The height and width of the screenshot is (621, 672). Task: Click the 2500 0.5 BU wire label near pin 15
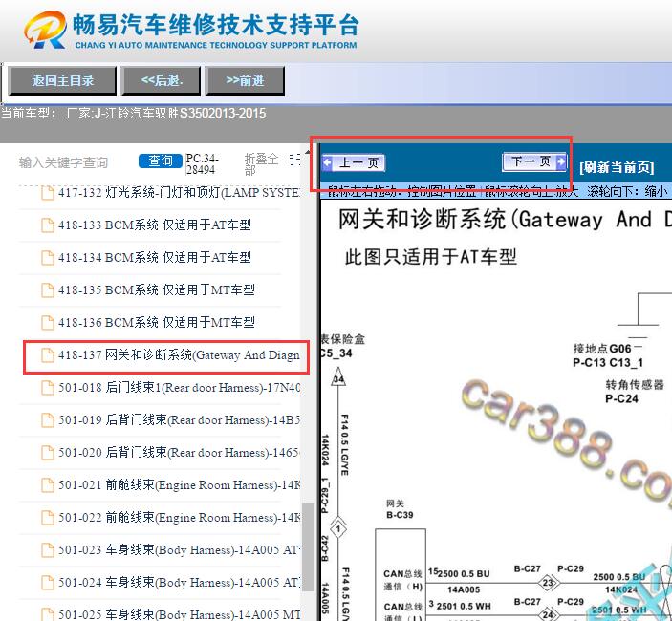coord(464,574)
